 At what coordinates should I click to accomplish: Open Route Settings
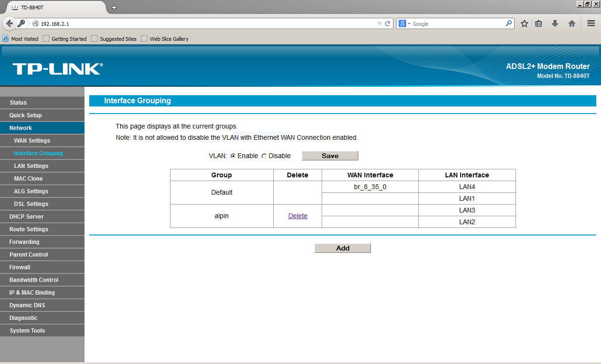coord(42,229)
